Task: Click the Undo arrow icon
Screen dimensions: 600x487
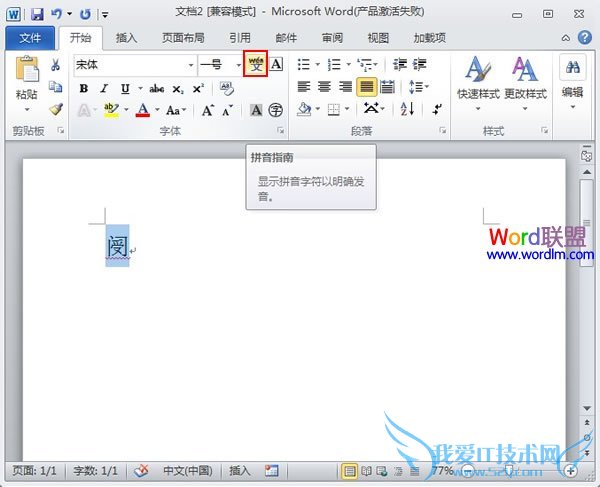Action: point(57,14)
